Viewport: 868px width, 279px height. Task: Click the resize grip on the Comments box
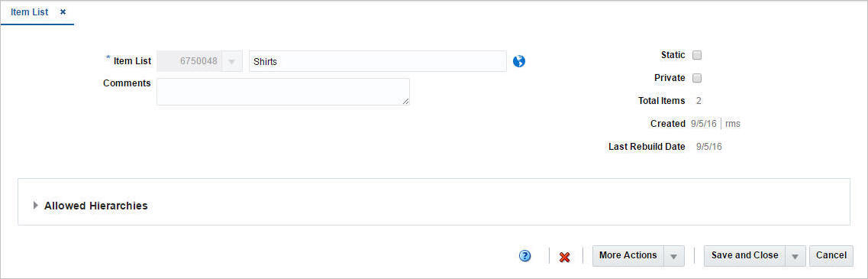(406, 101)
